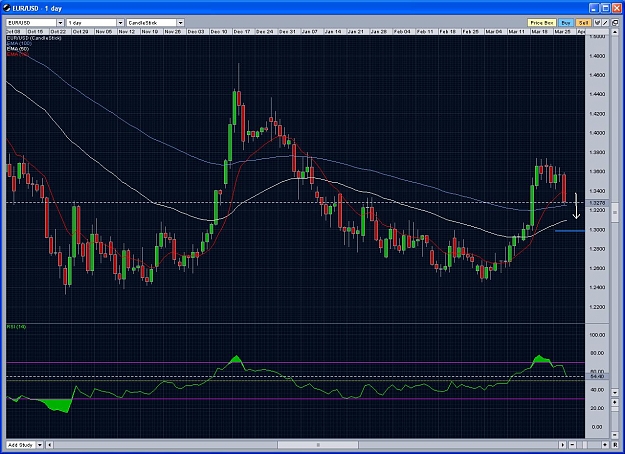Select the drawing tools icon beside Sell

597,23
